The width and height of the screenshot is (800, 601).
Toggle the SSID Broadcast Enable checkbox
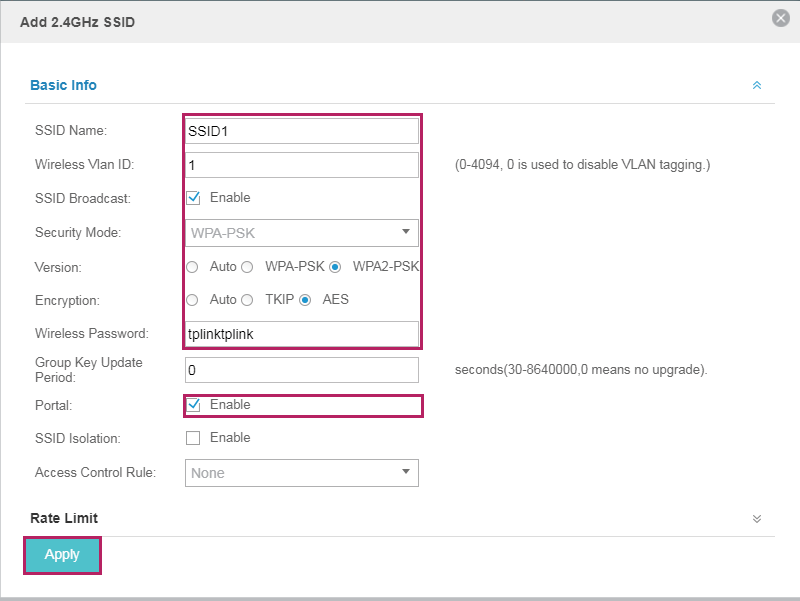[x=193, y=198]
